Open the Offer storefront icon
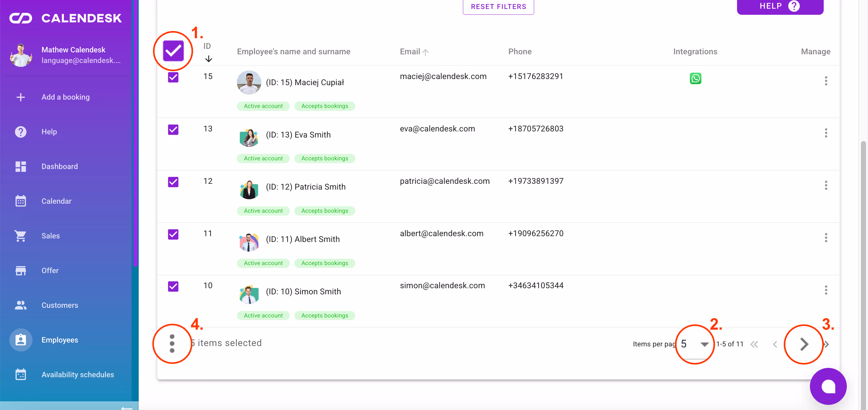The width and height of the screenshot is (868, 410). 21,271
